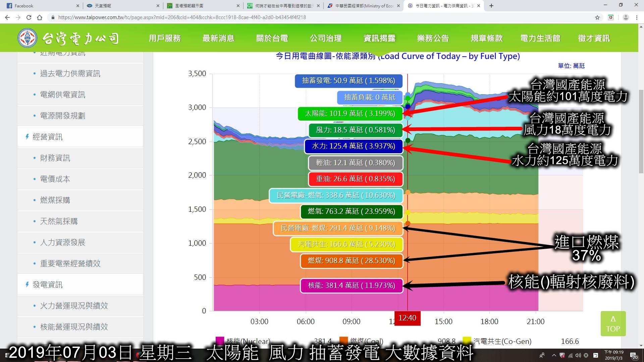
Task: Open 核能營運現況與績效 in sidebar
Action: (80, 327)
